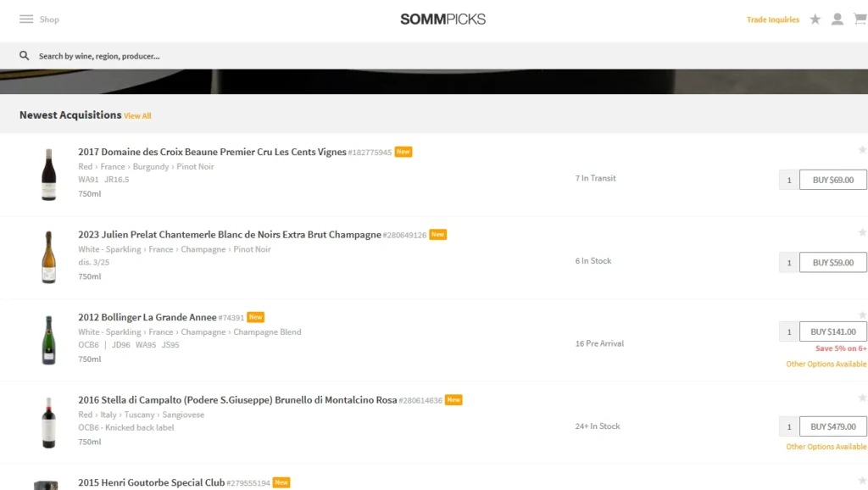Favorite the Julien Prelat Champagne
Screen dimensions: 868x490
pyautogui.click(x=862, y=232)
